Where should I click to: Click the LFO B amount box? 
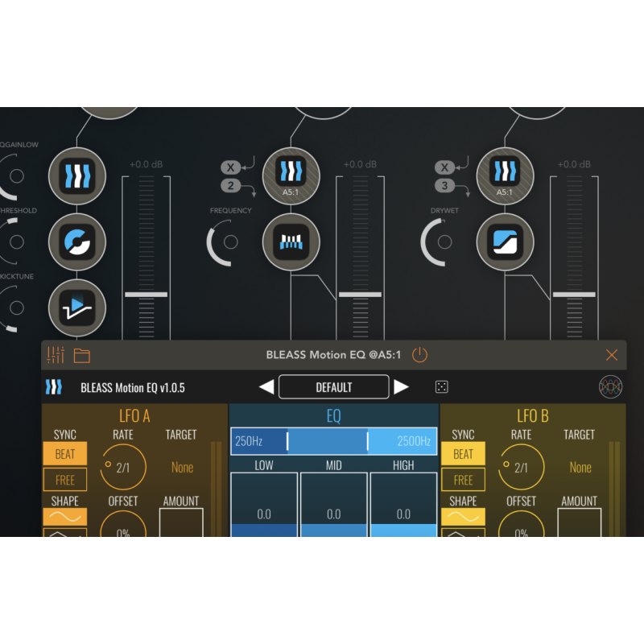click(579, 522)
